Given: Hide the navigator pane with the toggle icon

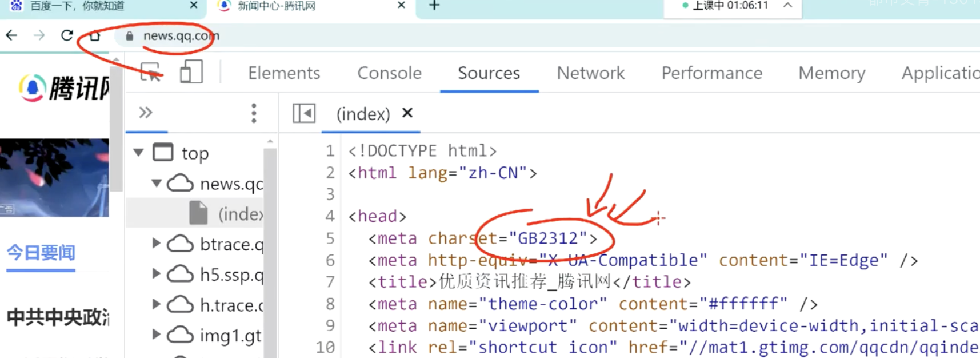Looking at the screenshot, I should (304, 113).
